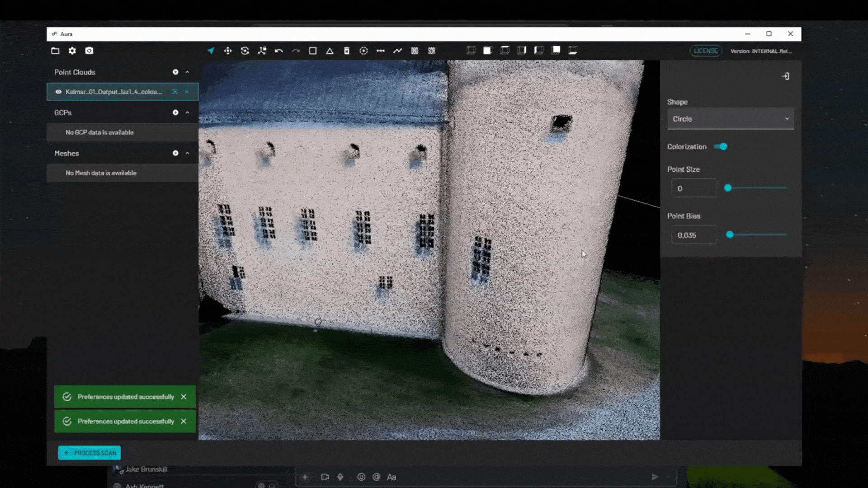
Task: Toggle the Colorization switch
Action: tap(721, 146)
